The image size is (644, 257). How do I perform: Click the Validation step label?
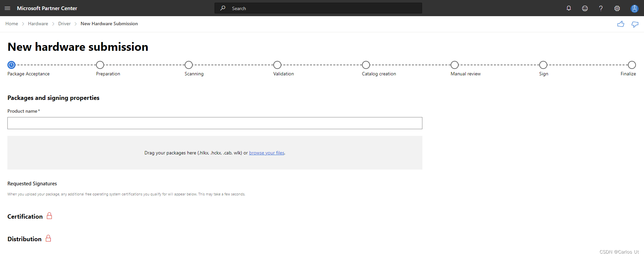click(x=283, y=74)
